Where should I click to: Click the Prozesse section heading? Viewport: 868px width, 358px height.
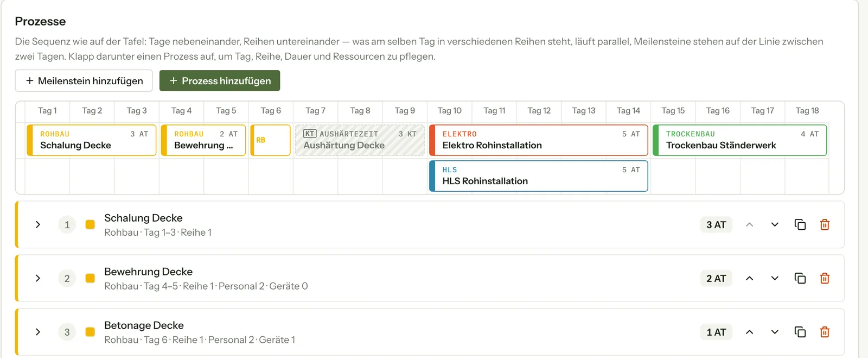click(x=40, y=21)
